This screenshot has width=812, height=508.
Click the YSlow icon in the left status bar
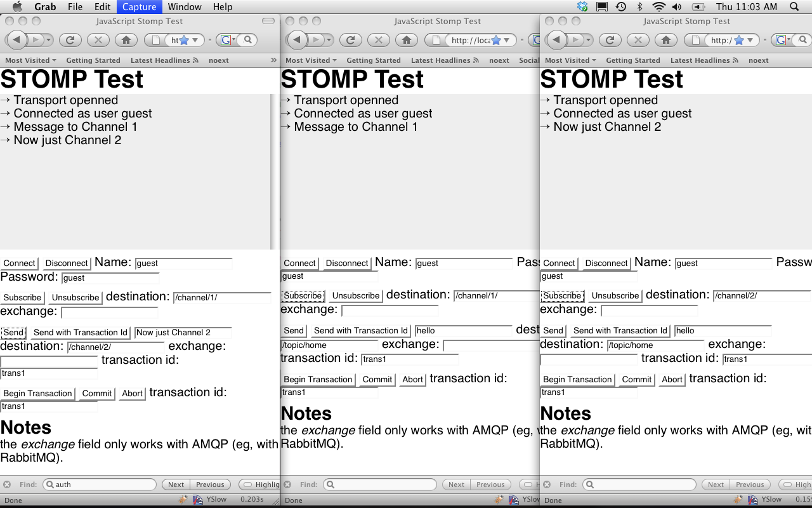click(198, 500)
